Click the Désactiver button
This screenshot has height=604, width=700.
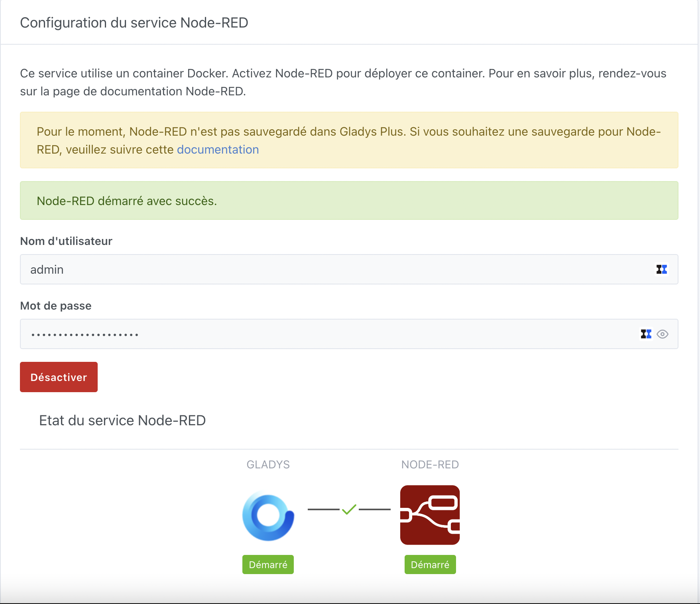point(58,377)
